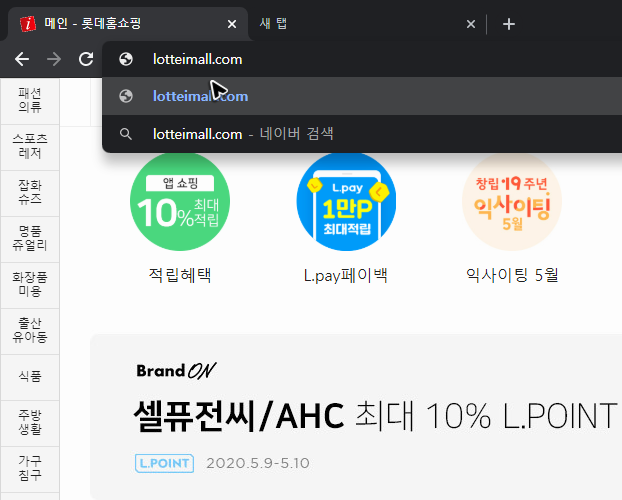Image resolution: width=622 pixels, height=500 pixels.
Task: Click the L.POINT badge
Action: tap(164, 463)
